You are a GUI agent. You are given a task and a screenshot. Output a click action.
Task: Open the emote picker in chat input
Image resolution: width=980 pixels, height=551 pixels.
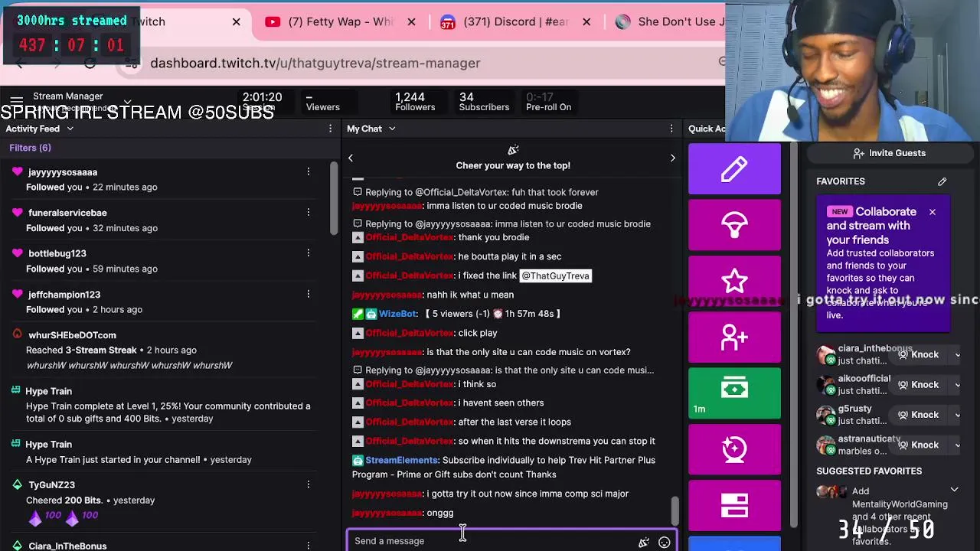click(x=664, y=542)
